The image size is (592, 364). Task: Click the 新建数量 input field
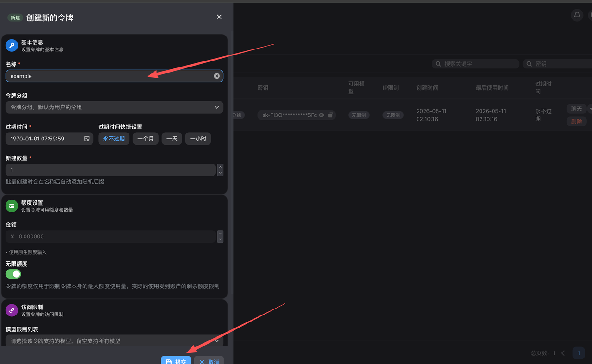coord(110,170)
